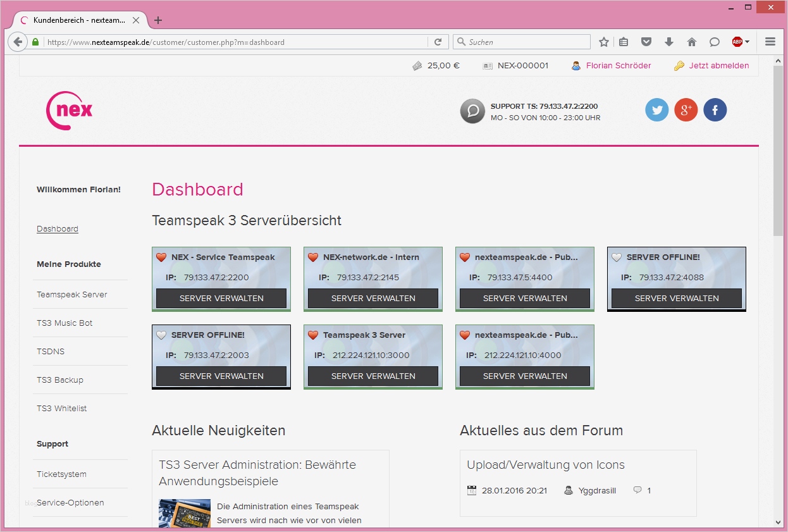Toggle heart on NEX-network.de - Intern card

point(313,257)
